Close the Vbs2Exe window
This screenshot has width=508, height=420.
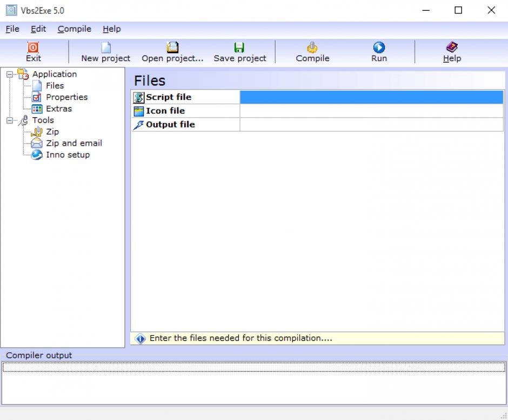pyautogui.click(x=491, y=10)
